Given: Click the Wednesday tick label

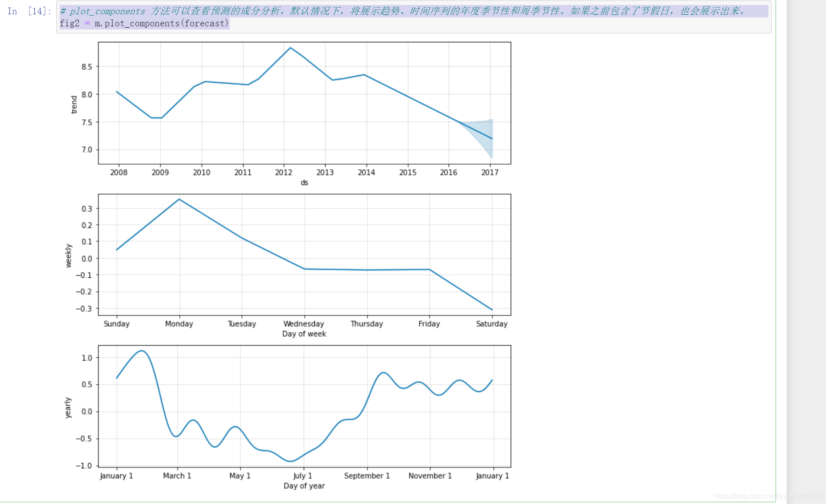Looking at the screenshot, I should (304, 324).
